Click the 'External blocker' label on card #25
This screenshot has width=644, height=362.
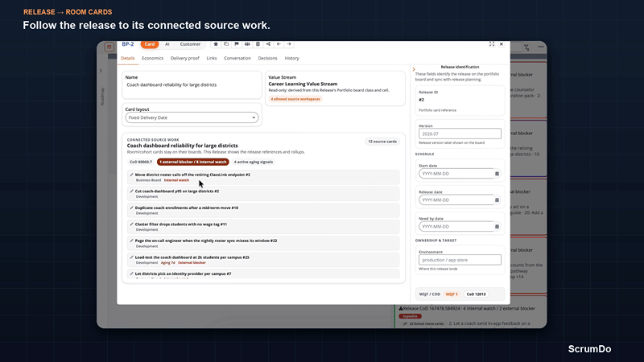(192, 263)
